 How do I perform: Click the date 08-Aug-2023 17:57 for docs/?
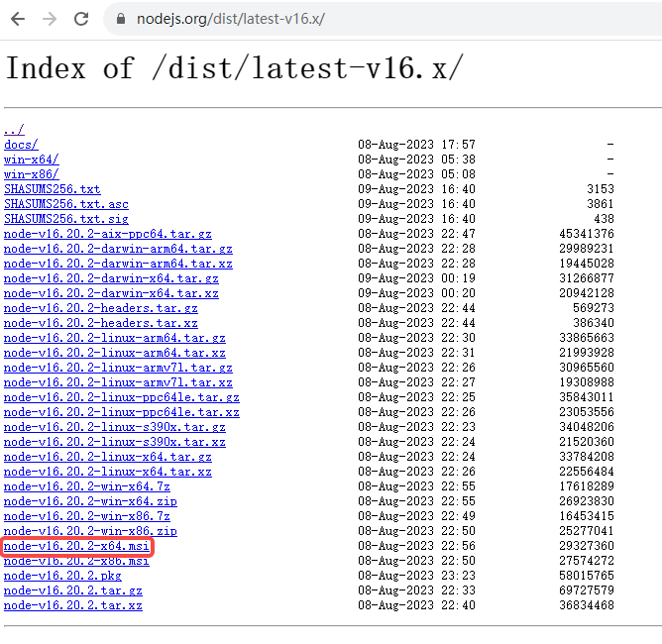416,145
